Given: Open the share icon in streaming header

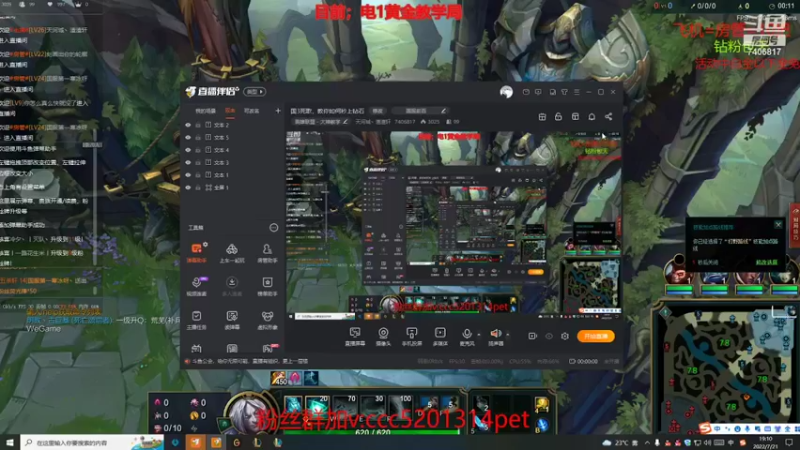Looking at the screenshot, I should tap(609, 117).
